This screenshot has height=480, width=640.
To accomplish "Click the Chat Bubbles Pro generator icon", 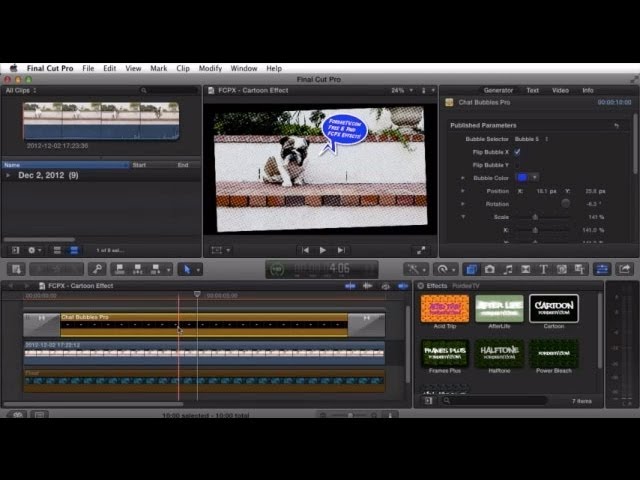I will coord(449,102).
